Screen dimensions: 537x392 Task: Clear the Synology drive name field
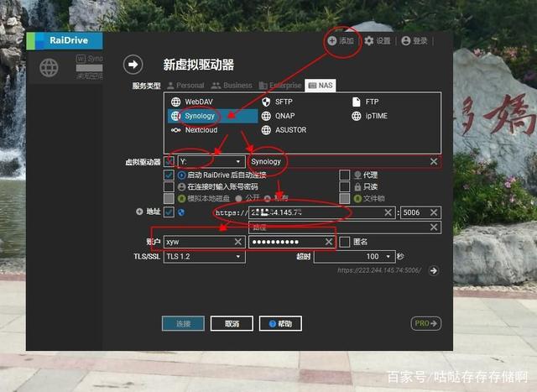(434, 161)
